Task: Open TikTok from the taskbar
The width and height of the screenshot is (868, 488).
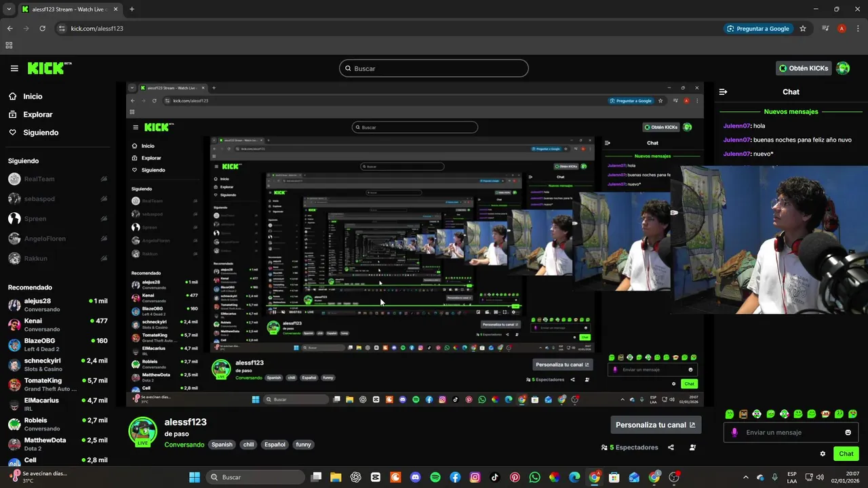Action: tap(495, 477)
